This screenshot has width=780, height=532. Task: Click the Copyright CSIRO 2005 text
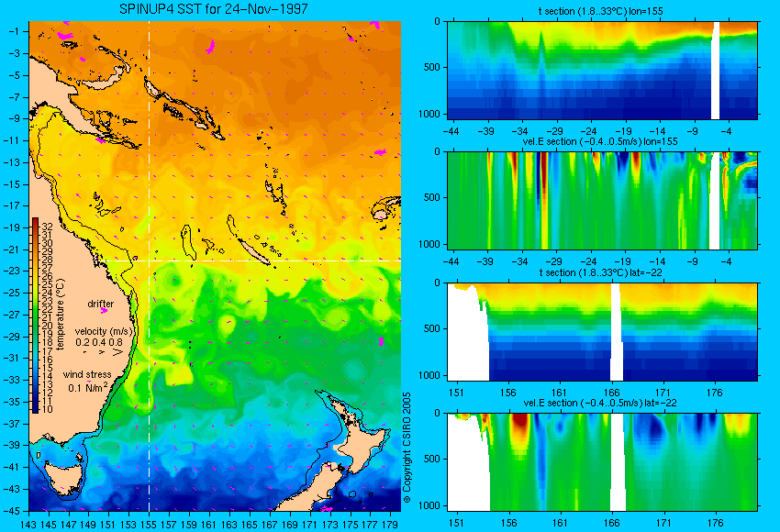(407, 448)
